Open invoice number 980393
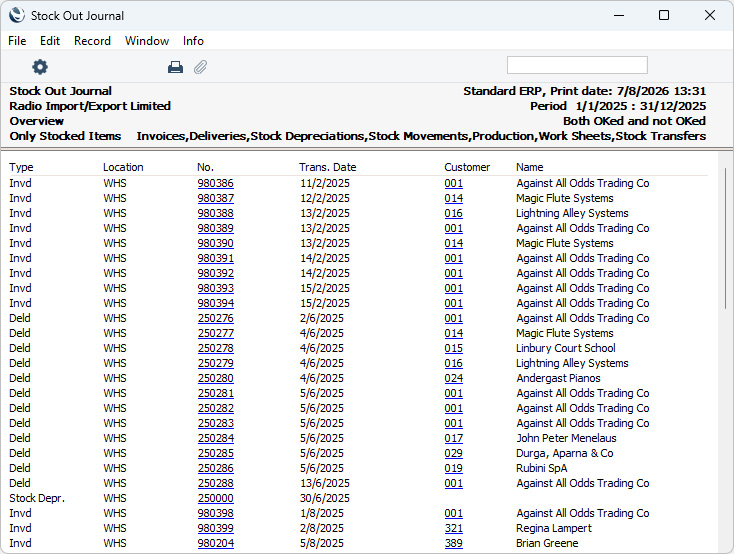Screen dimensions: 734x554 (215, 288)
